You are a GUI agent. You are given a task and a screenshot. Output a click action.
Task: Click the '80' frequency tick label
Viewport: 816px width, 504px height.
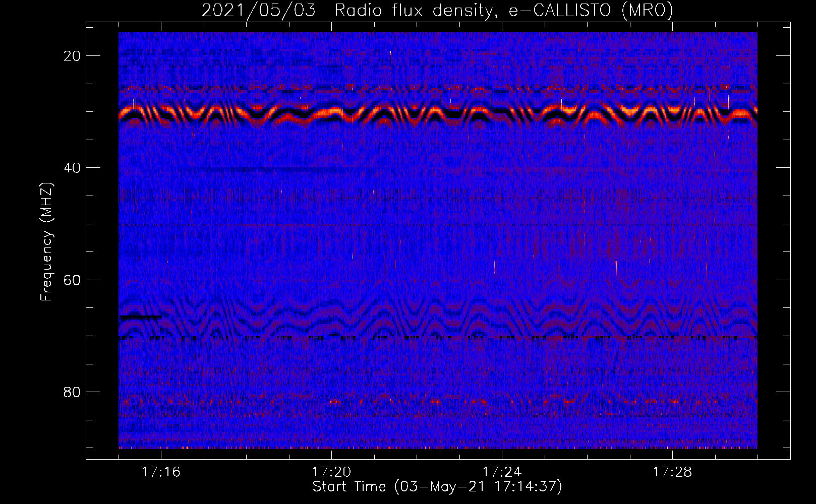(73, 392)
